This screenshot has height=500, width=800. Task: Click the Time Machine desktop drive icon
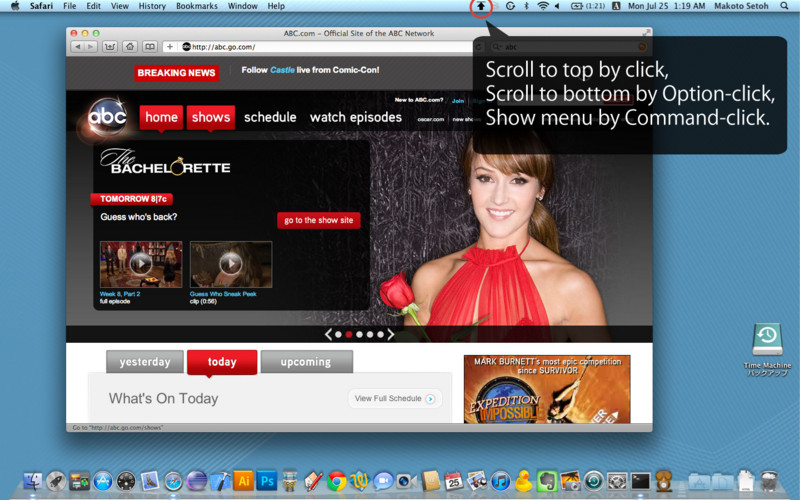(x=767, y=340)
